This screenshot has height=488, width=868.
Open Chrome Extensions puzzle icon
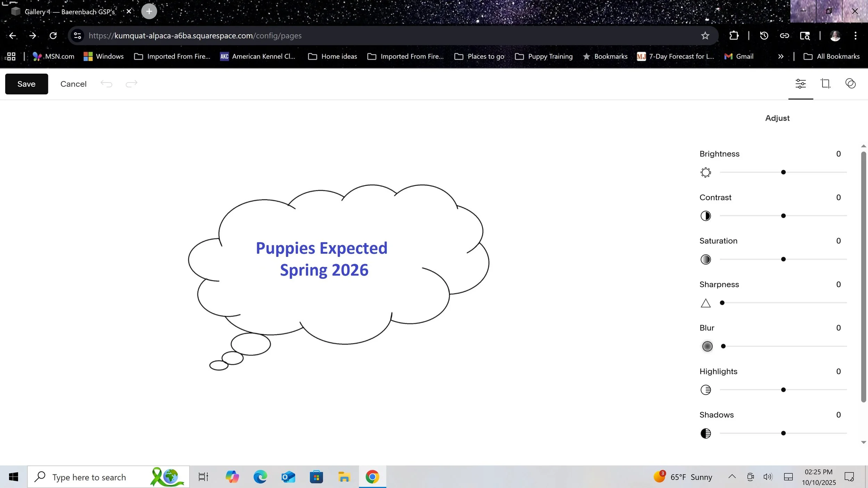click(734, 36)
